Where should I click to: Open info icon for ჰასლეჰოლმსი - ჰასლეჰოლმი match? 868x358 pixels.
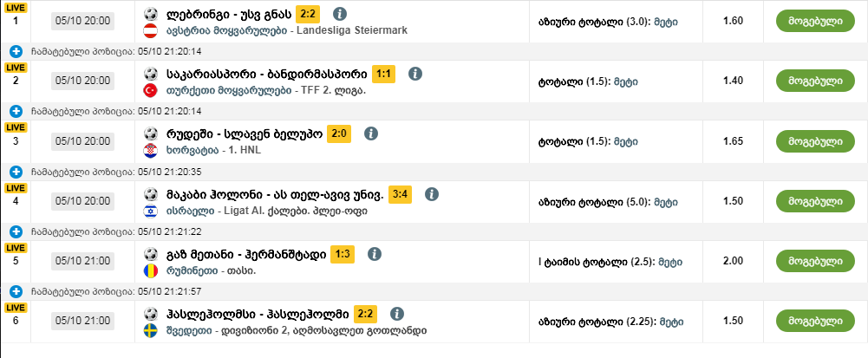[396, 314]
